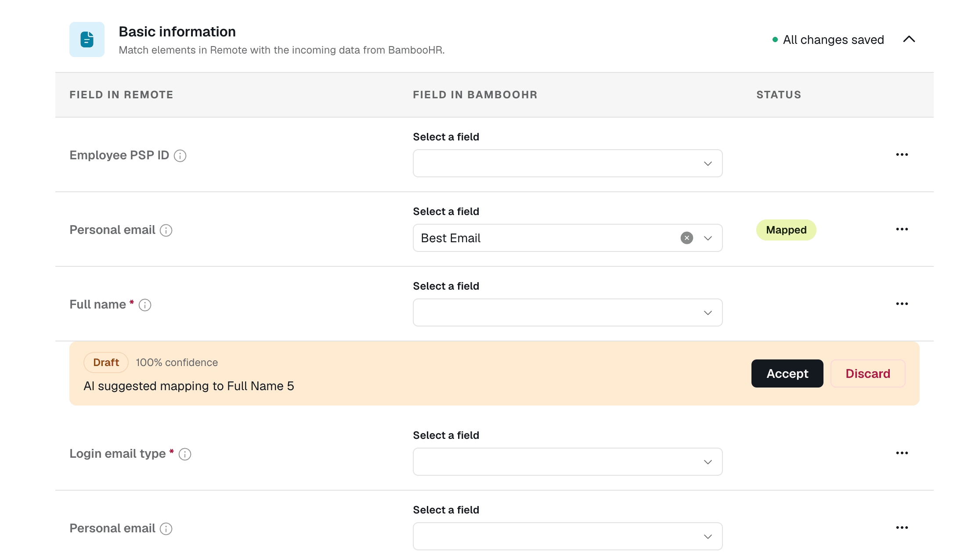The image size is (975, 560).
Task: Click the Login email type label
Action: (118, 454)
